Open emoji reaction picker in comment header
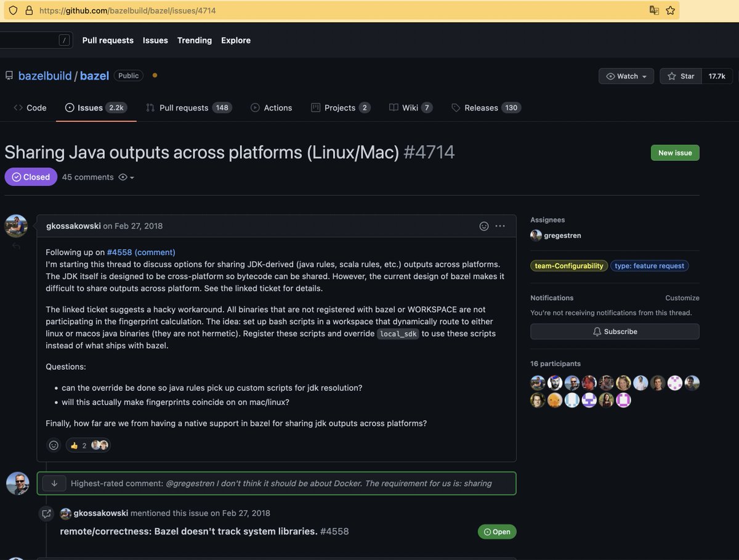739x560 pixels. [x=484, y=226]
